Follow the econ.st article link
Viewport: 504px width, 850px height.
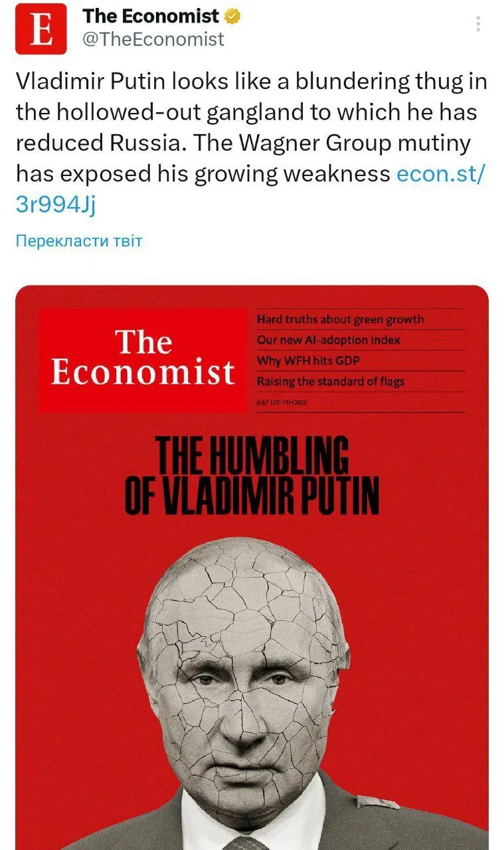coord(441,174)
